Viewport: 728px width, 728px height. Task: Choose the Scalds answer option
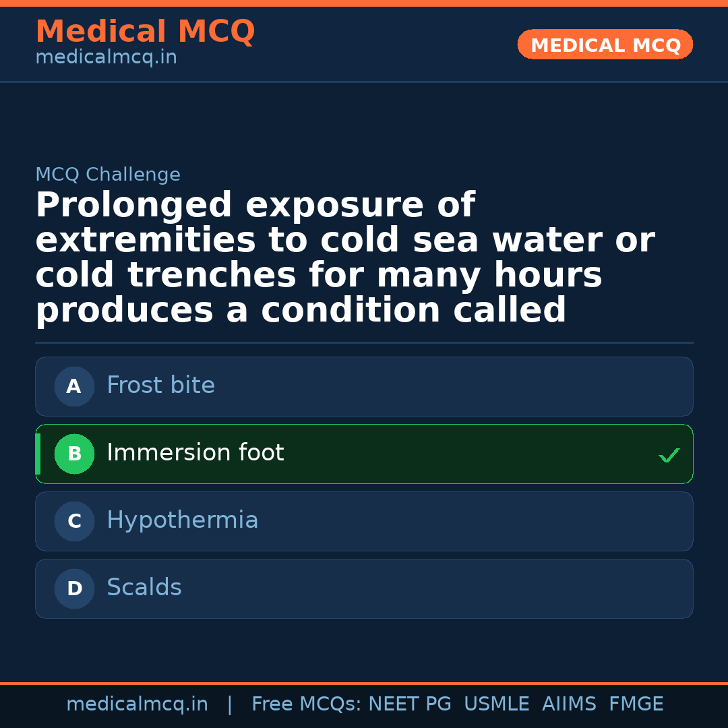click(144, 588)
